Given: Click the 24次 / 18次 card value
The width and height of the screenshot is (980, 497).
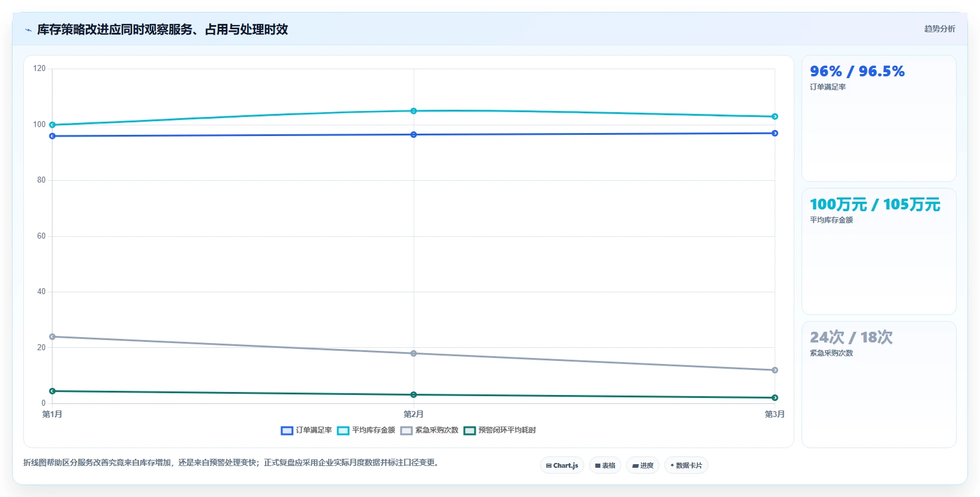Looking at the screenshot, I should click(851, 338).
